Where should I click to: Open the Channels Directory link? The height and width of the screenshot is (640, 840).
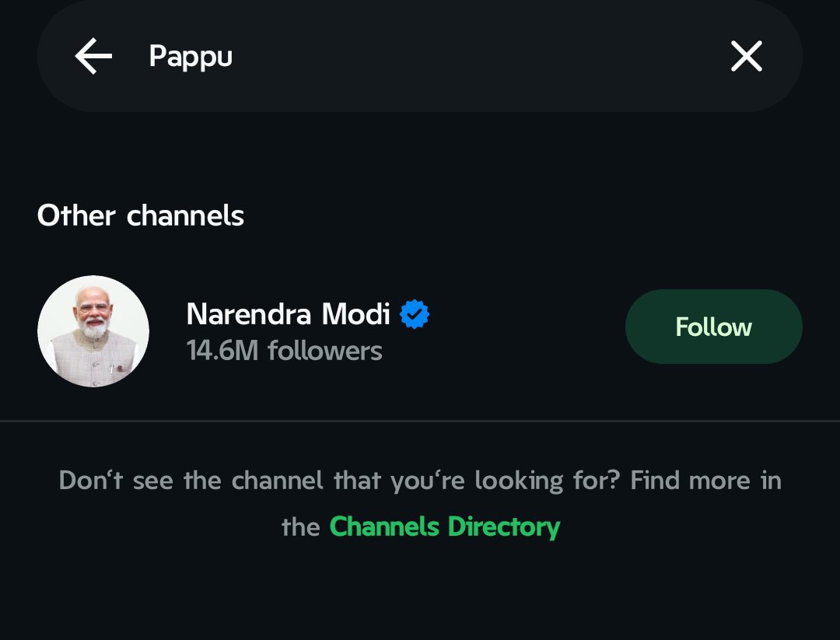(445, 526)
